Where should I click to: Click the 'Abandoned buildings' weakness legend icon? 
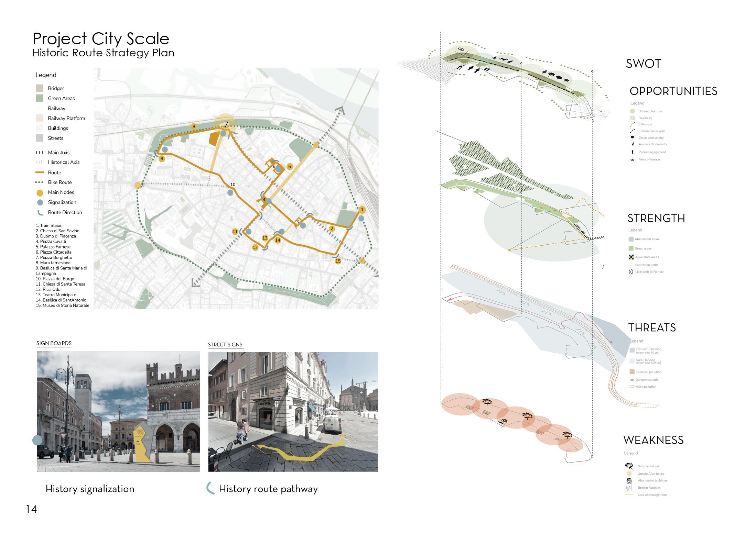tap(629, 480)
